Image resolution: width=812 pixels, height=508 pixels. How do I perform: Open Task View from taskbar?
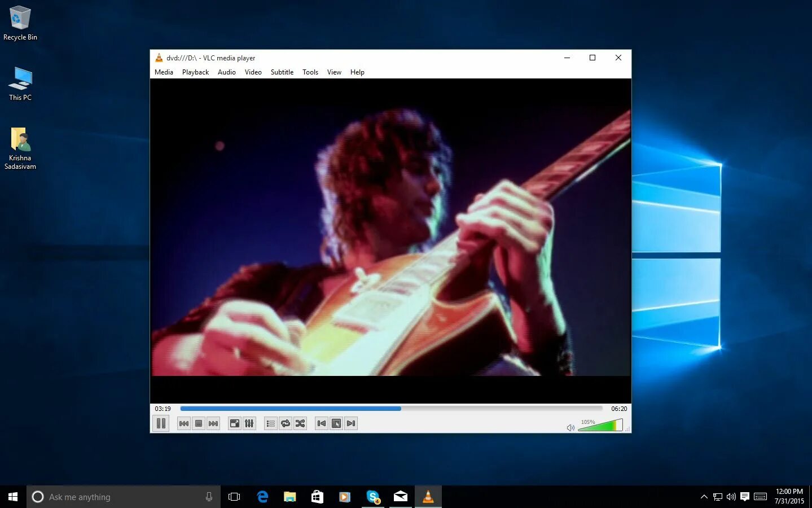(x=234, y=497)
